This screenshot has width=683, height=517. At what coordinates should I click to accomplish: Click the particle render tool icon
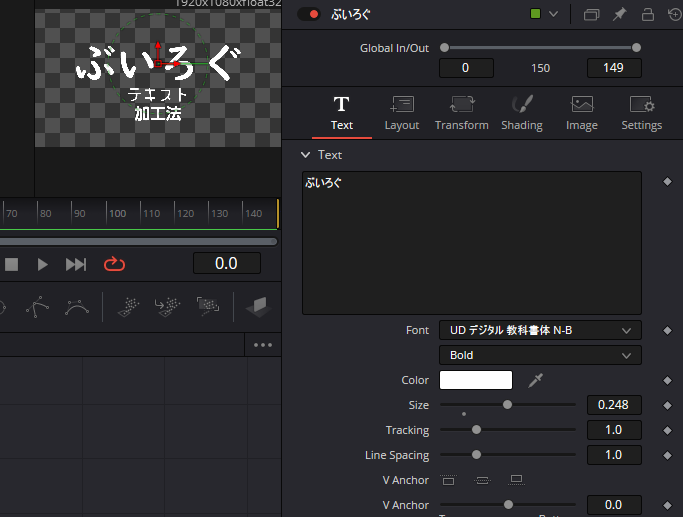click(x=208, y=307)
